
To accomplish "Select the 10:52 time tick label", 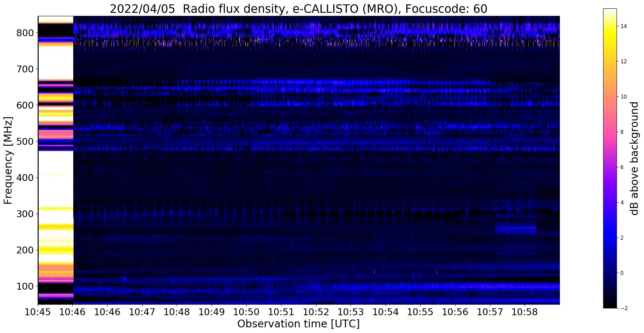I will [316, 312].
